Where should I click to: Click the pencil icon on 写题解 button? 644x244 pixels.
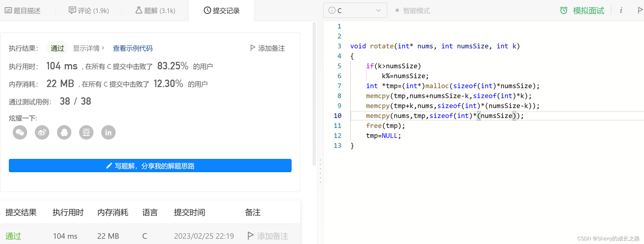pyautogui.click(x=109, y=166)
